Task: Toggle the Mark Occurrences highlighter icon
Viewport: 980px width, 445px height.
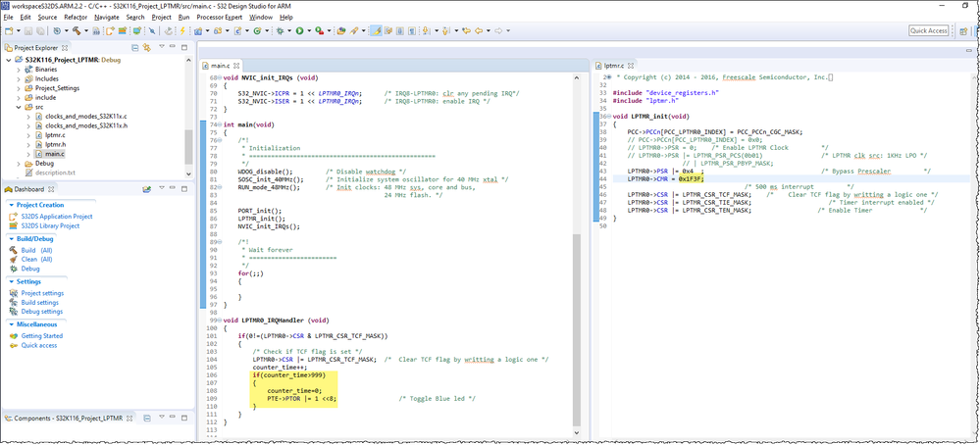Action: point(378,30)
